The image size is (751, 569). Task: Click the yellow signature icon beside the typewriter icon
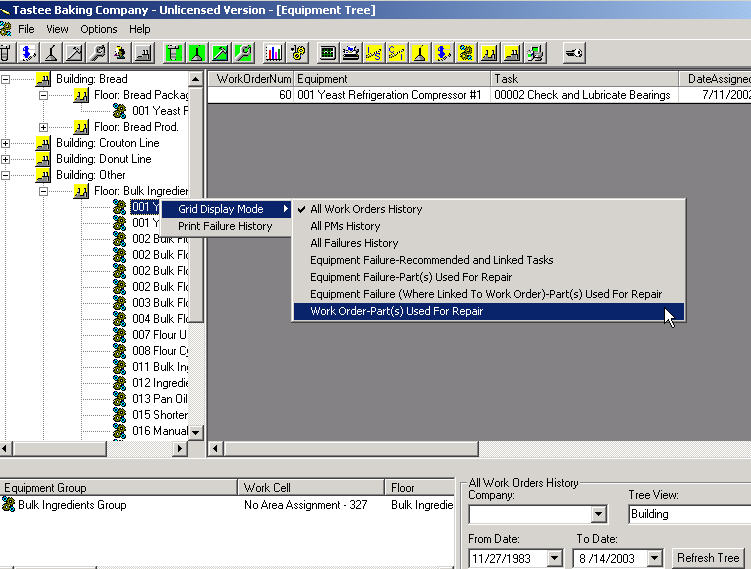pos(374,53)
